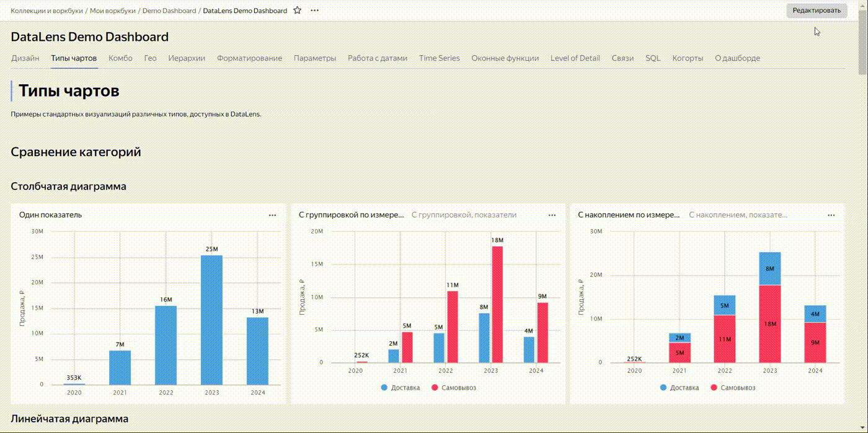Go to the Оконные функции tab
Image resolution: width=868 pixels, height=433 pixels.
tap(505, 58)
